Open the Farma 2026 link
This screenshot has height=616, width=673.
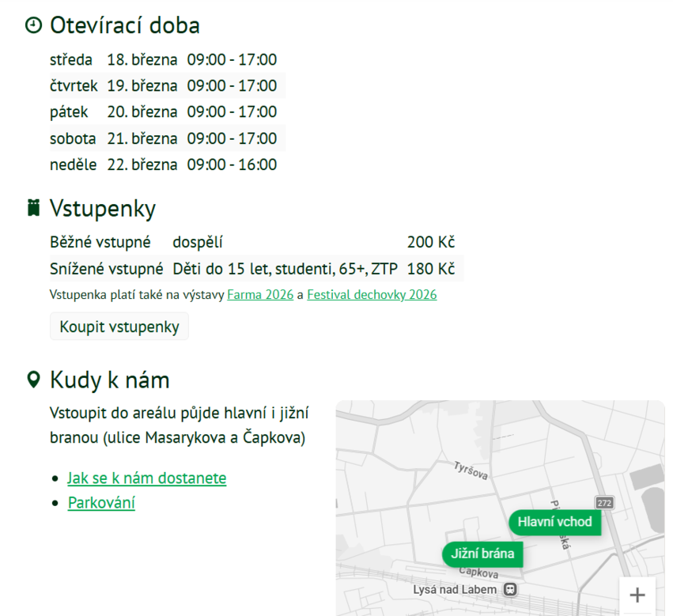click(x=260, y=295)
